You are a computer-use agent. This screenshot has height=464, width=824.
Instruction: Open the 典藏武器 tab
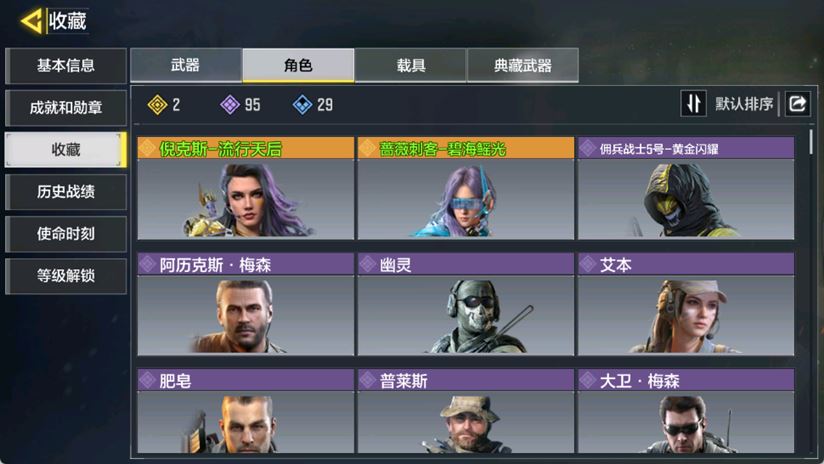[x=523, y=65]
